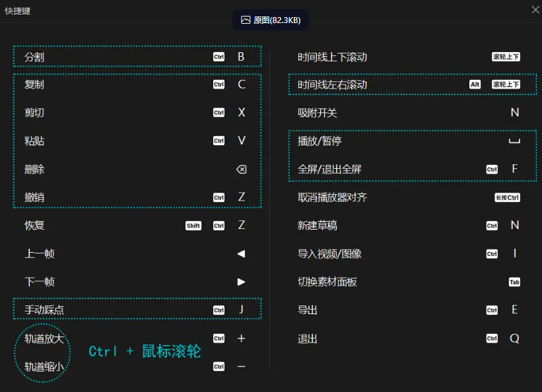Click the 滚轮上下 badge beside 时间线上下滚动
The width and height of the screenshot is (542, 392).
point(506,57)
